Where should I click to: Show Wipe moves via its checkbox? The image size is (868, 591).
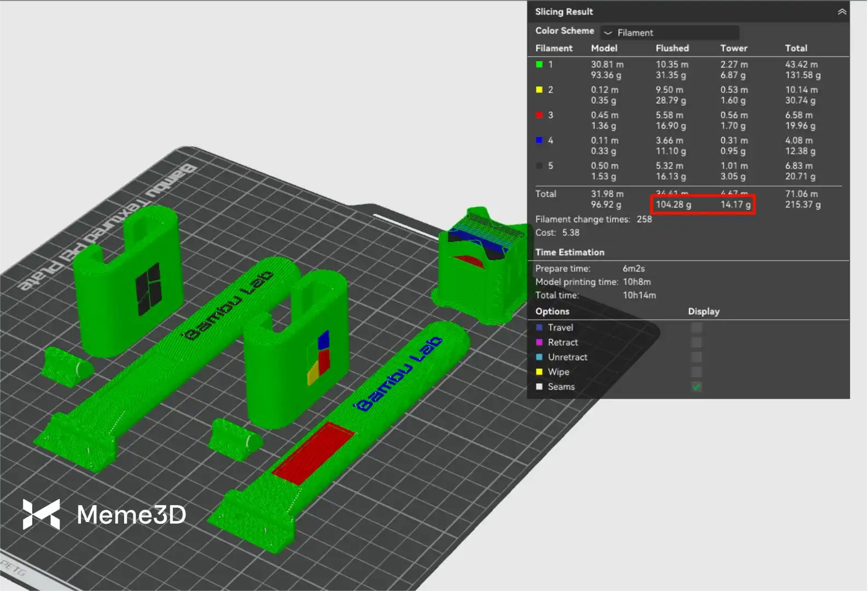[x=696, y=372]
